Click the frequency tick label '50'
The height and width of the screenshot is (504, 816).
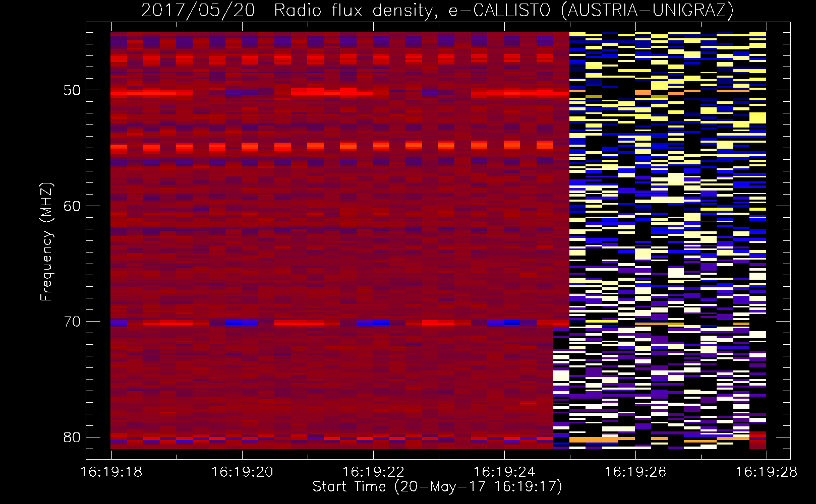72,90
